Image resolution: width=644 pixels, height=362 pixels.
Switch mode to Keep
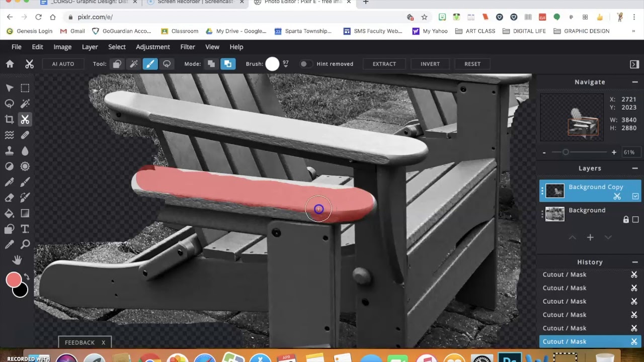[228, 64]
